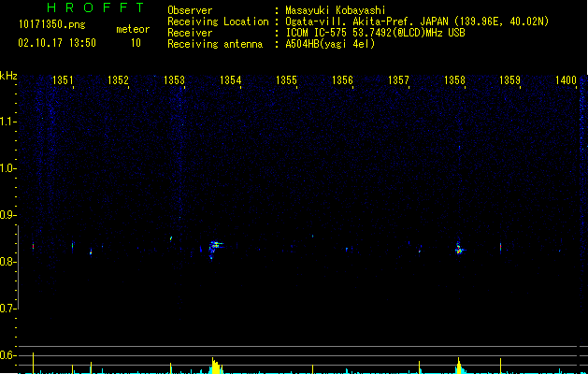Click the yellow intensity peak below 1354
Viewport: 588px width, 374px height.
tap(216, 366)
